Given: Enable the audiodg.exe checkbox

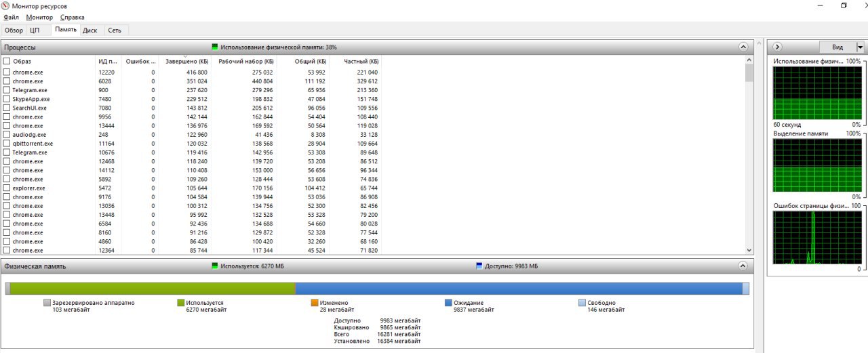Looking at the screenshot, I should (7, 134).
